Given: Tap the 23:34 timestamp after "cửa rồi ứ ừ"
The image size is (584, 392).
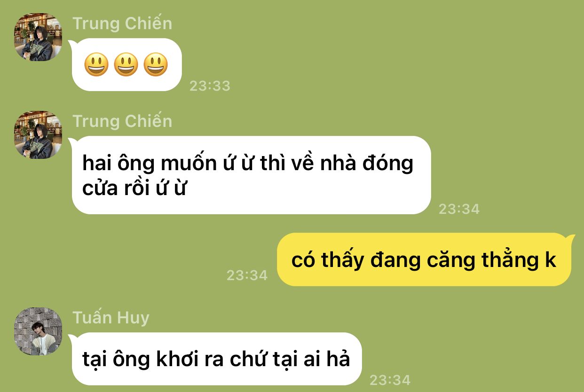Looking at the screenshot, I should click(x=459, y=209).
